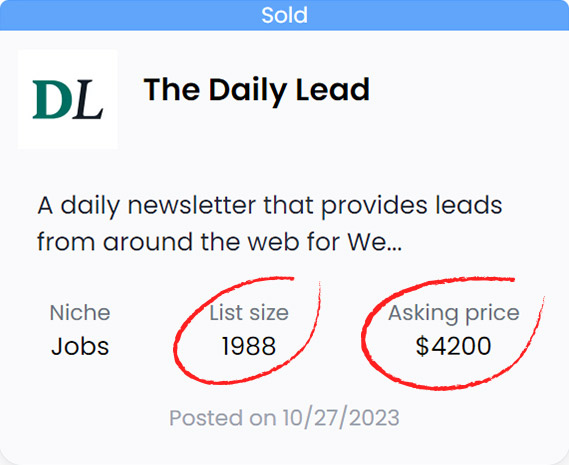Viewport: 569px width, 465px height.
Task: Click the dollar sign before 4200
Action: 422,346
